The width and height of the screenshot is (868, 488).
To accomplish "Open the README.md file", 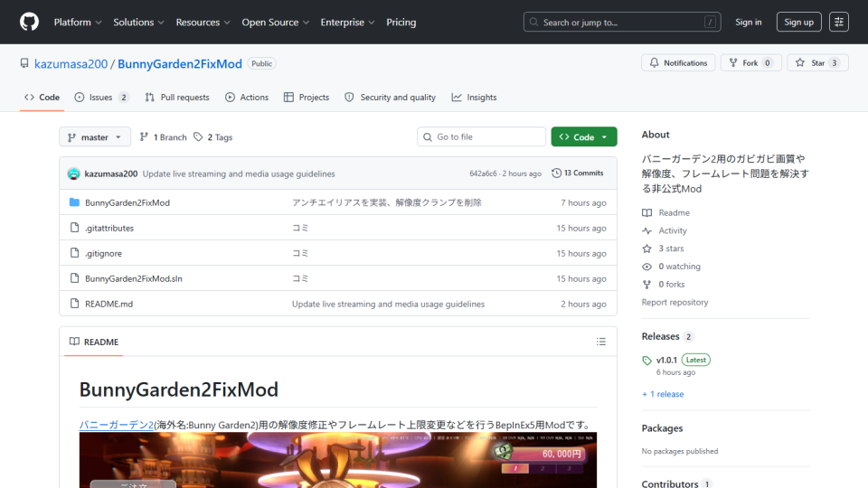I will (108, 304).
